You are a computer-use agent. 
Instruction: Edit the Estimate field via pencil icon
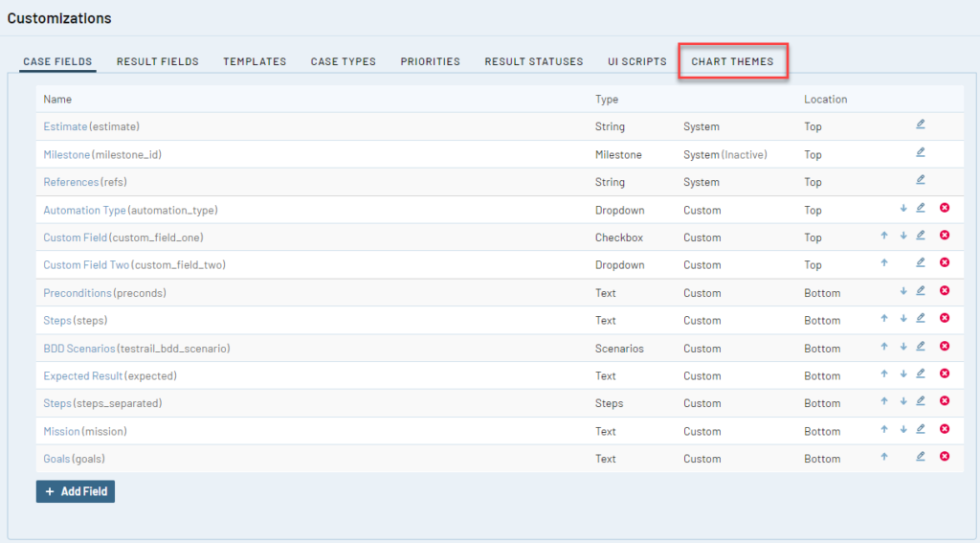[921, 124]
